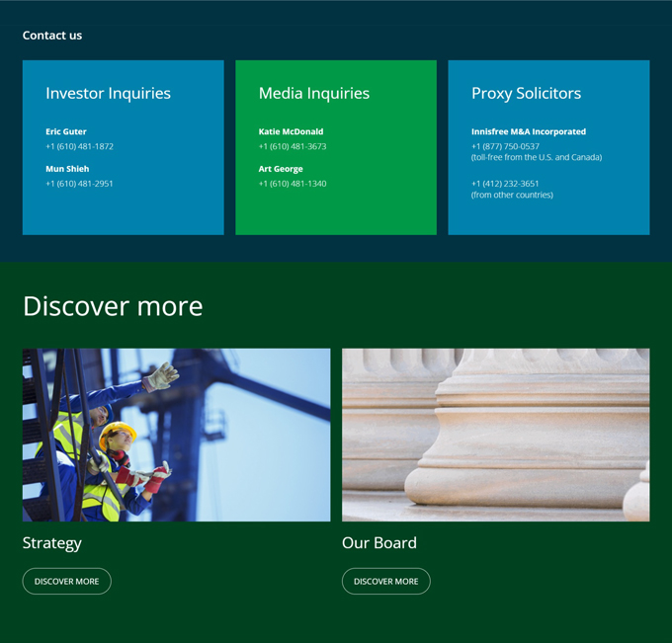Select the Proxy Solicitors heading

point(526,94)
